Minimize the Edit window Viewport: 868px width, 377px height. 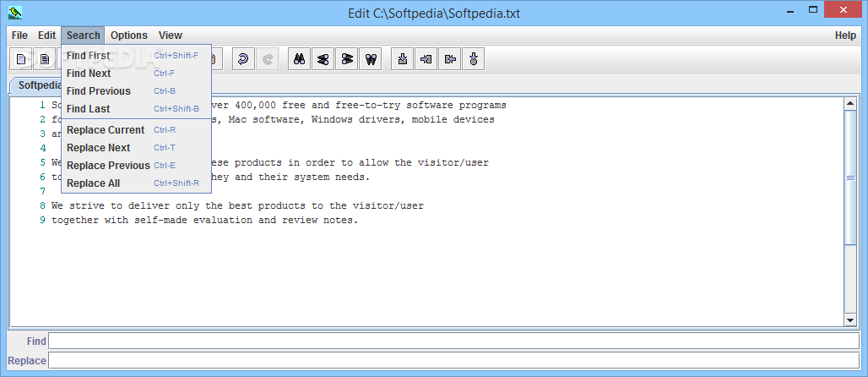tap(789, 9)
